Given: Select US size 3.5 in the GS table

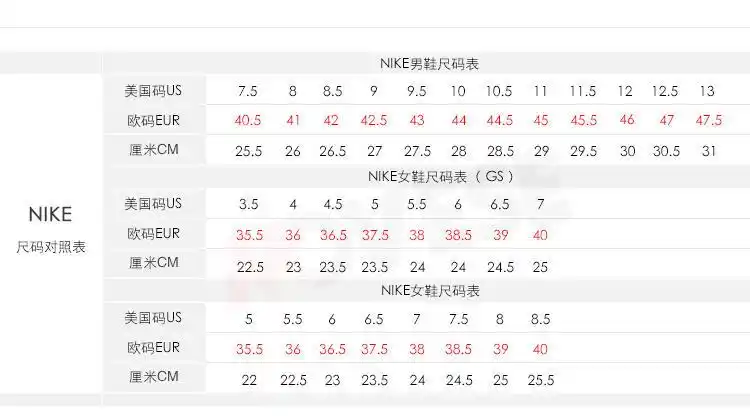Looking at the screenshot, I should point(248,204).
